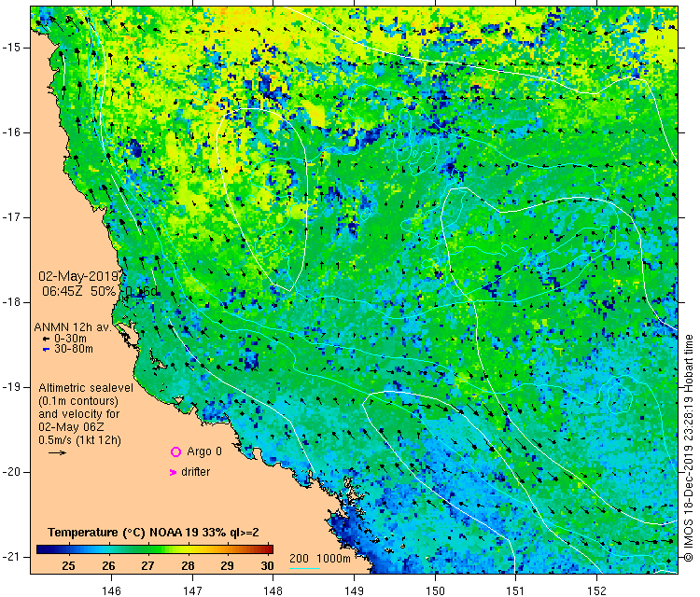Image resolution: width=700 pixels, height=597 pixels.
Task: Click the blue 30-80m legend arrow
Action: [46, 350]
